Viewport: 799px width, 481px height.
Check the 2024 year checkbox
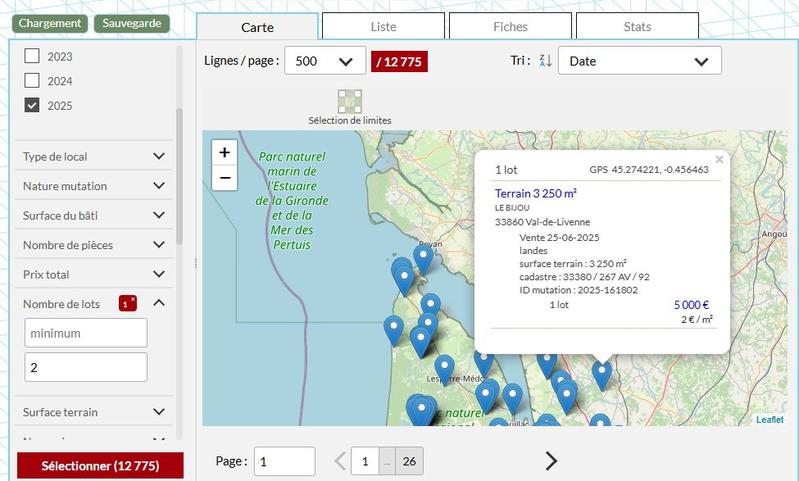(32, 81)
